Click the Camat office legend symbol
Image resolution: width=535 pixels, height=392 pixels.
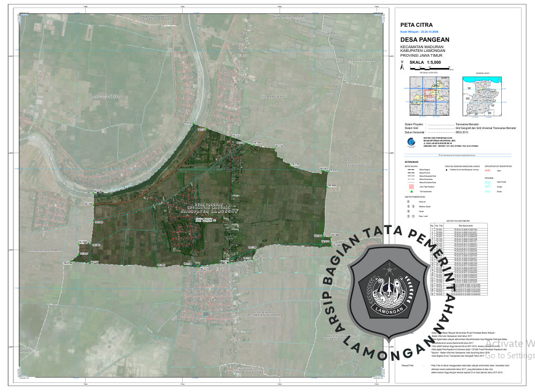tap(409, 212)
